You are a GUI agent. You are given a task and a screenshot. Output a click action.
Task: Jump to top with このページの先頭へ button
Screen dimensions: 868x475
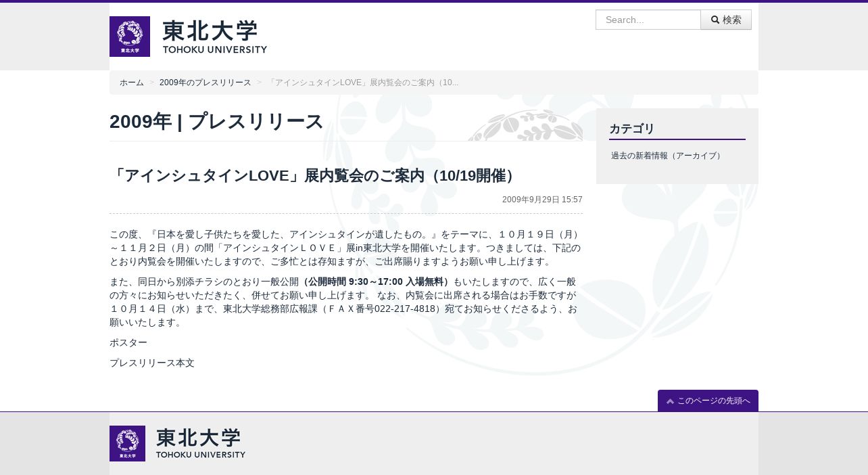pos(708,401)
